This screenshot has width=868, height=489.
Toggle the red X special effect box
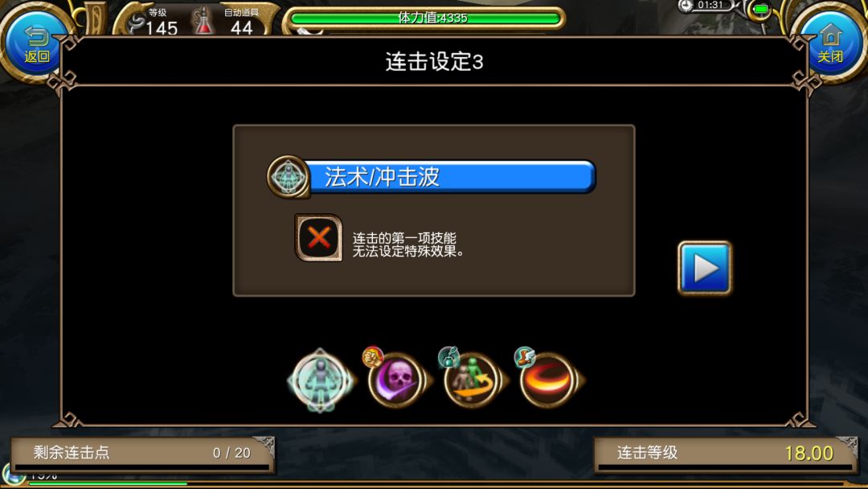(318, 238)
